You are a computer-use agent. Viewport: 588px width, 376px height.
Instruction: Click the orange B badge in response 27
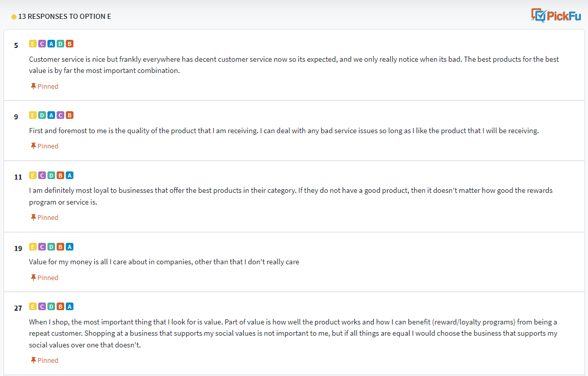(x=61, y=307)
